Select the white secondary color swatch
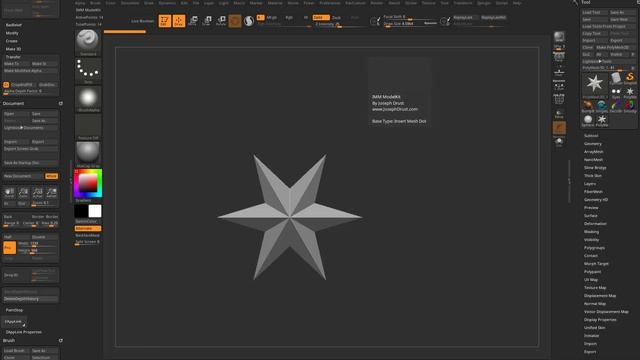The height and width of the screenshot is (360, 640). 95,211
